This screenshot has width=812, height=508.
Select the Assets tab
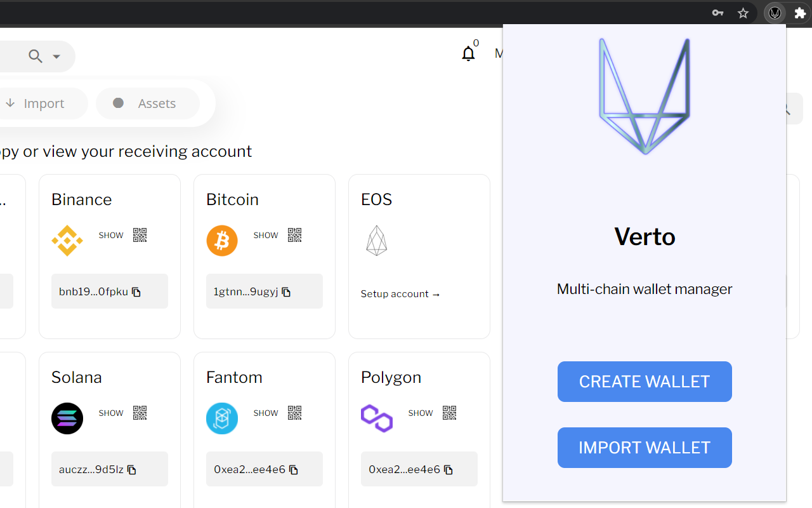[x=148, y=104]
